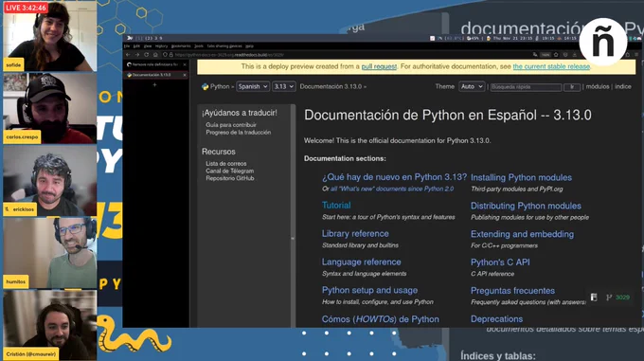Viewport: 644px width, 361px height.
Task: Click the translate icon in the address bar
Action: pos(535,55)
